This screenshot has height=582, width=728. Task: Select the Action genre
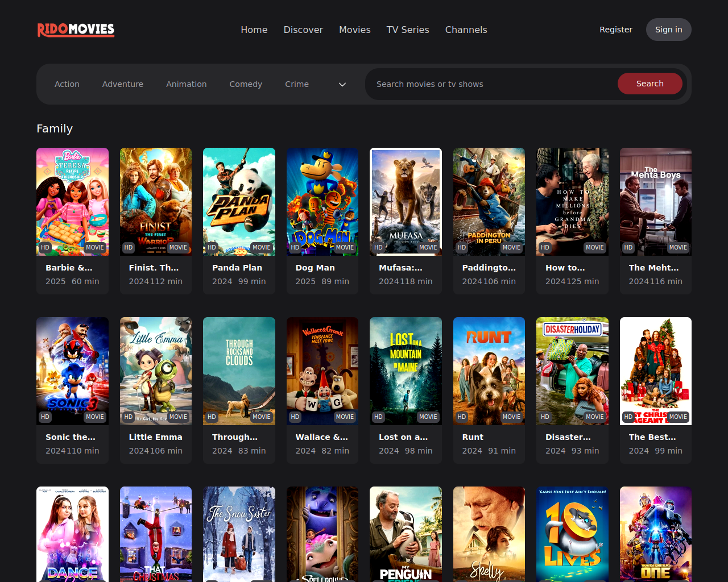(67, 84)
